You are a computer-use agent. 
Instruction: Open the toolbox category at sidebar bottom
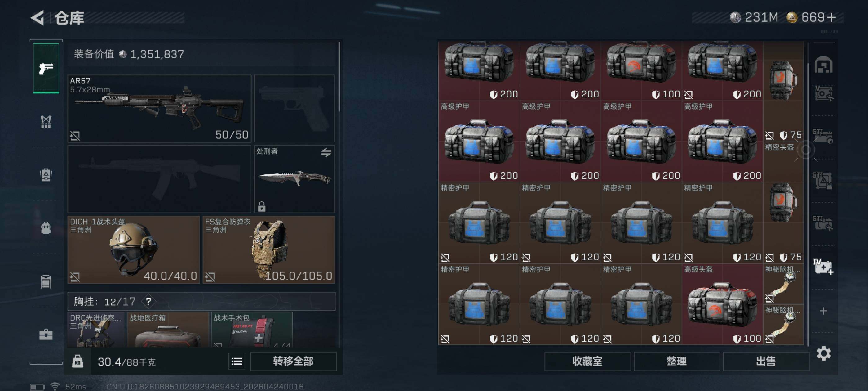46,334
